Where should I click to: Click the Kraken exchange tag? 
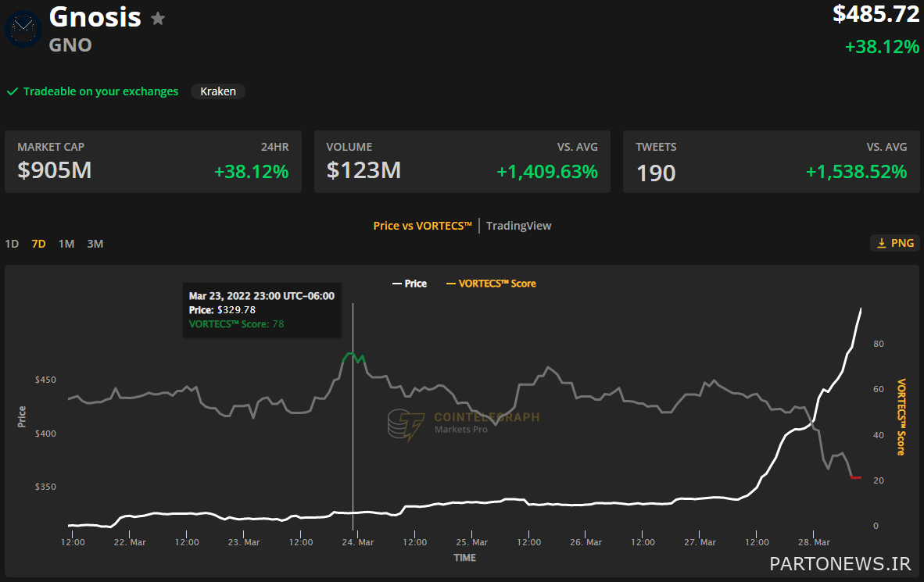218,91
